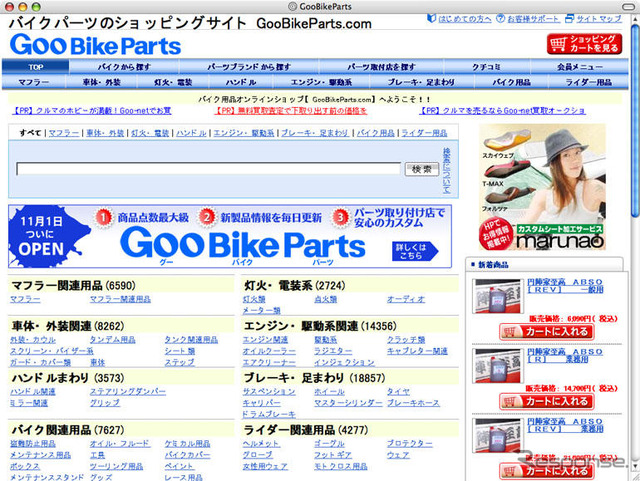Open the マフラー関連用品 subcategory link
Viewport: 640px width, 481px height.
click(120, 299)
